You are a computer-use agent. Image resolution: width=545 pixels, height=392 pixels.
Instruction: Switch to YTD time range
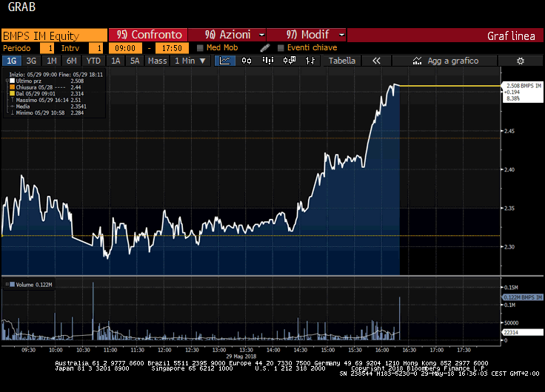point(93,61)
